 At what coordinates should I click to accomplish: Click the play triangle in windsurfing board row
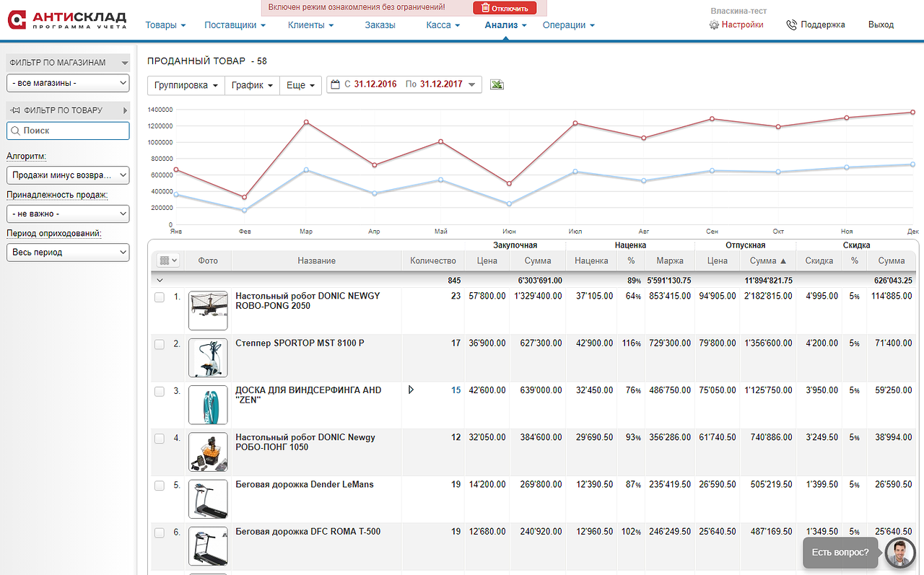[x=411, y=390]
